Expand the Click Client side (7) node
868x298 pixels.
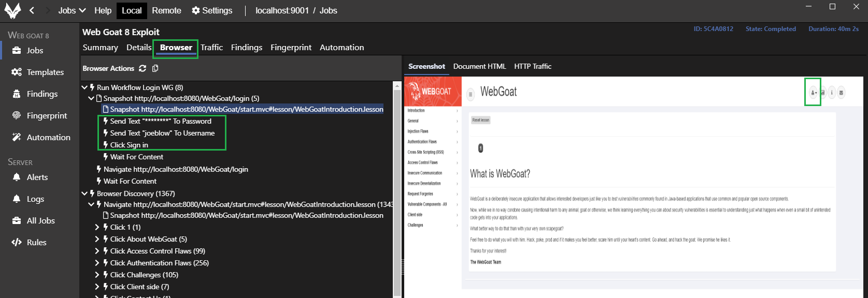(97, 287)
